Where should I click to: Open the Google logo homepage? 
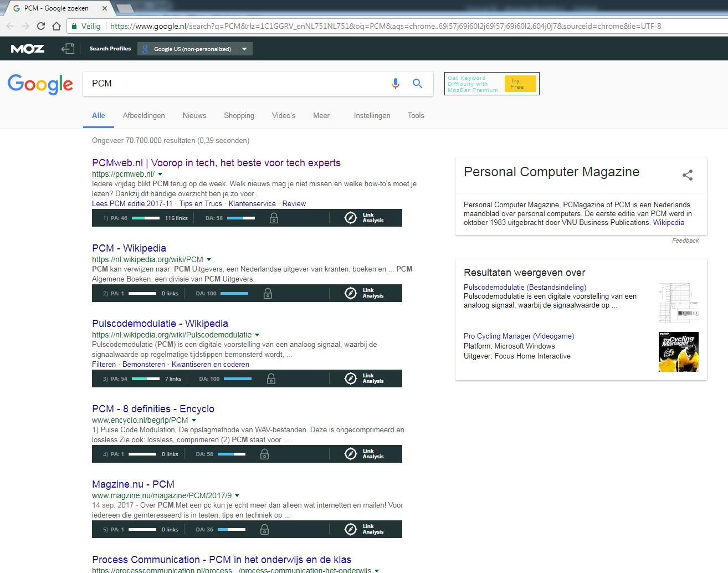[x=40, y=84]
